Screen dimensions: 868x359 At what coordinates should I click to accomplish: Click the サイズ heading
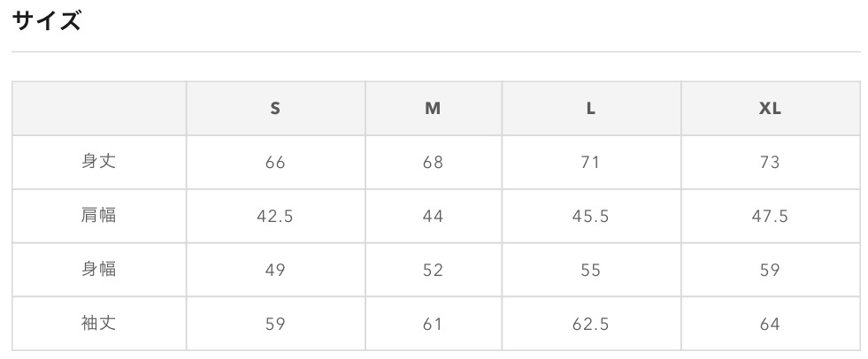(x=47, y=21)
